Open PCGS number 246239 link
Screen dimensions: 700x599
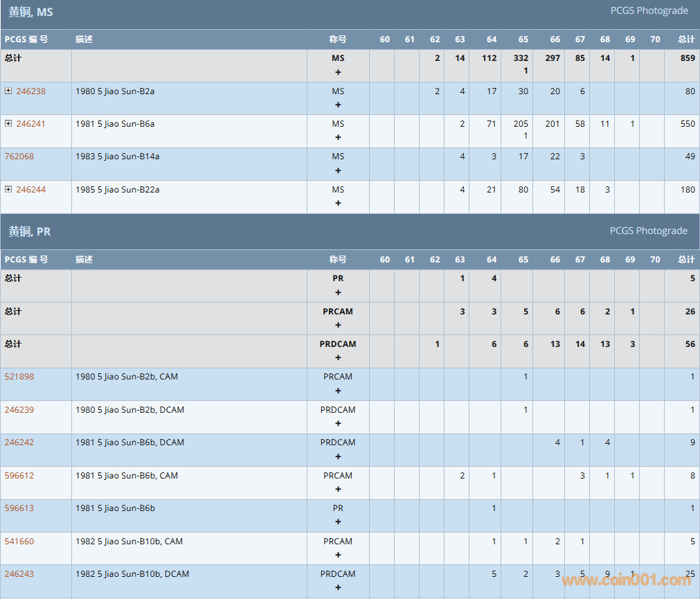pyautogui.click(x=19, y=409)
